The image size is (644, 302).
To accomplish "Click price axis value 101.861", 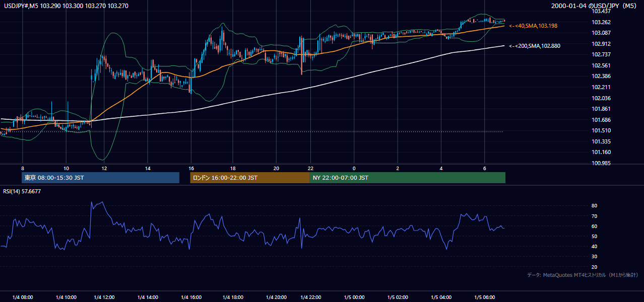I will [601, 109].
